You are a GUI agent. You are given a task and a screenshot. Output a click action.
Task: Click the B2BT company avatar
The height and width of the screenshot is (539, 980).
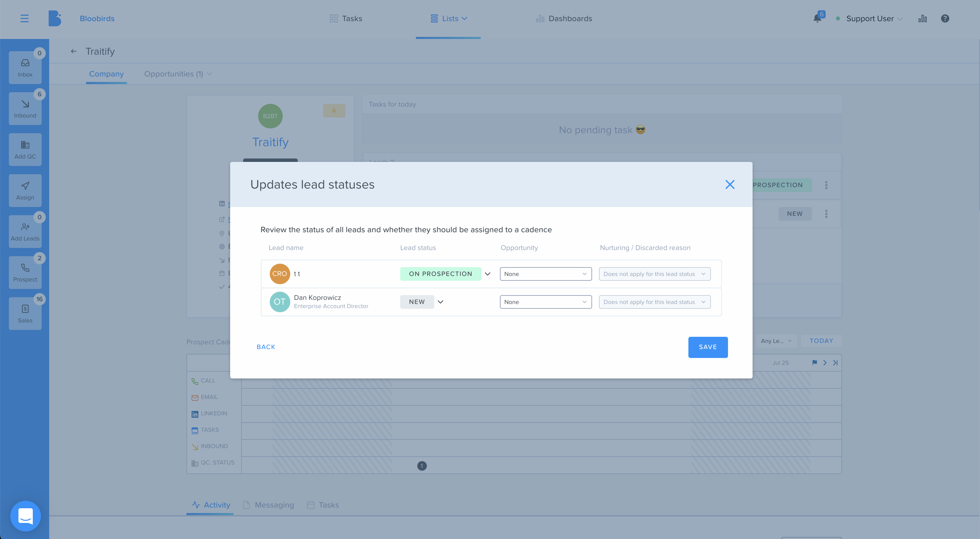[x=270, y=116]
